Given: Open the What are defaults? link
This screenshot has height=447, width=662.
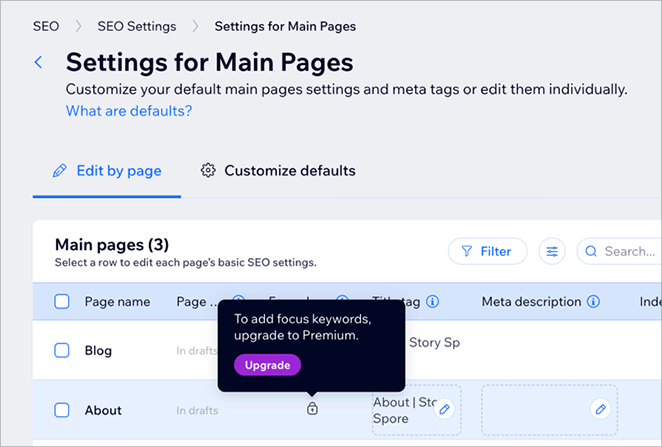Looking at the screenshot, I should 129,111.
